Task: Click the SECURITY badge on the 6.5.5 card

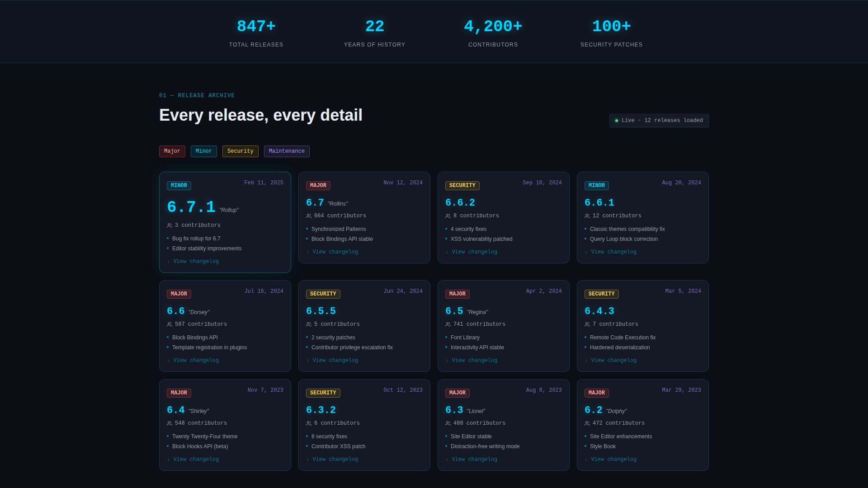Action: (x=323, y=294)
